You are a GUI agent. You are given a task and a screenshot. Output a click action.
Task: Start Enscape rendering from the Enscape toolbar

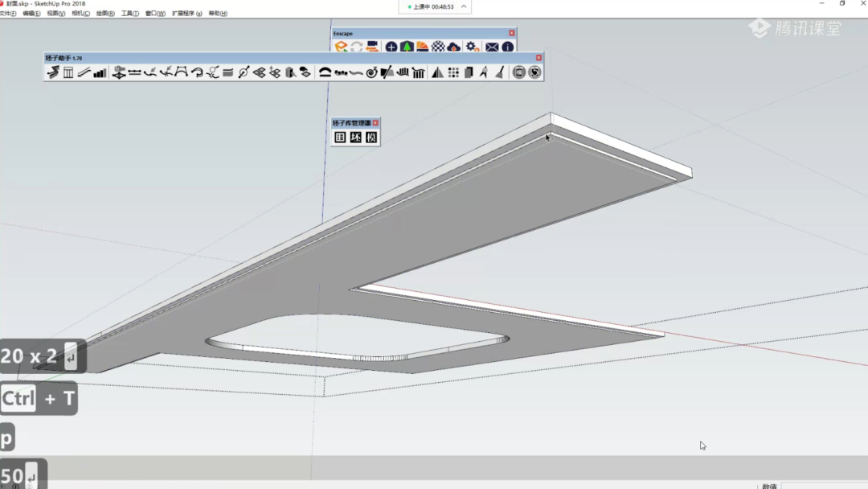(x=341, y=47)
